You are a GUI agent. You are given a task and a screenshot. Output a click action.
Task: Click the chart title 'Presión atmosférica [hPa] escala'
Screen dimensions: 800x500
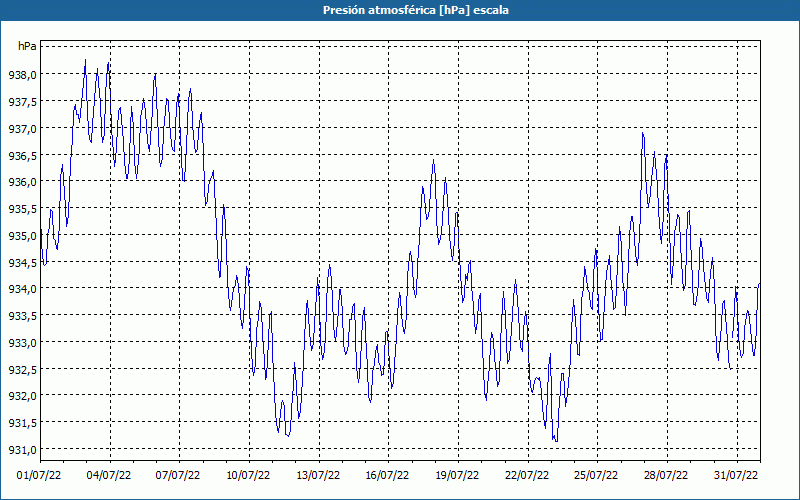pyautogui.click(x=416, y=10)
